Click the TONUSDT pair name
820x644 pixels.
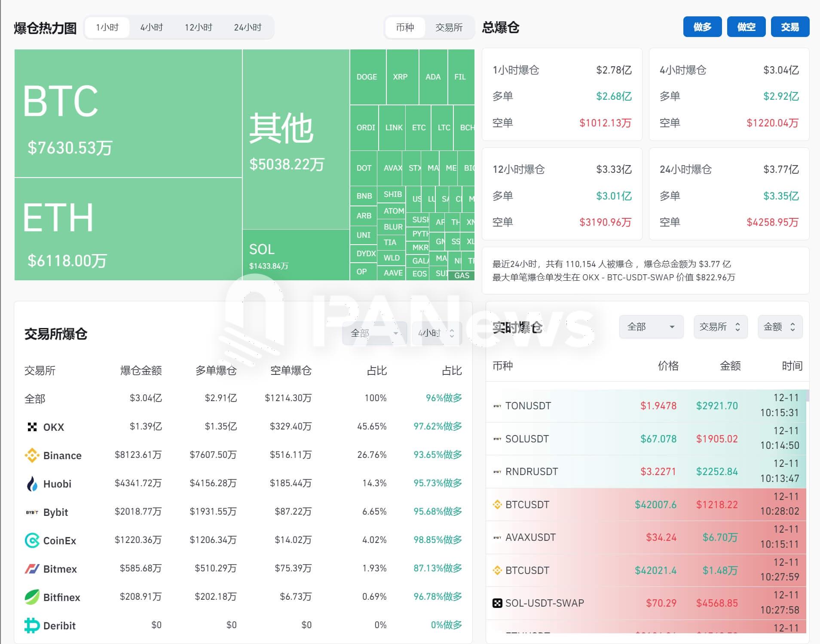528,406
